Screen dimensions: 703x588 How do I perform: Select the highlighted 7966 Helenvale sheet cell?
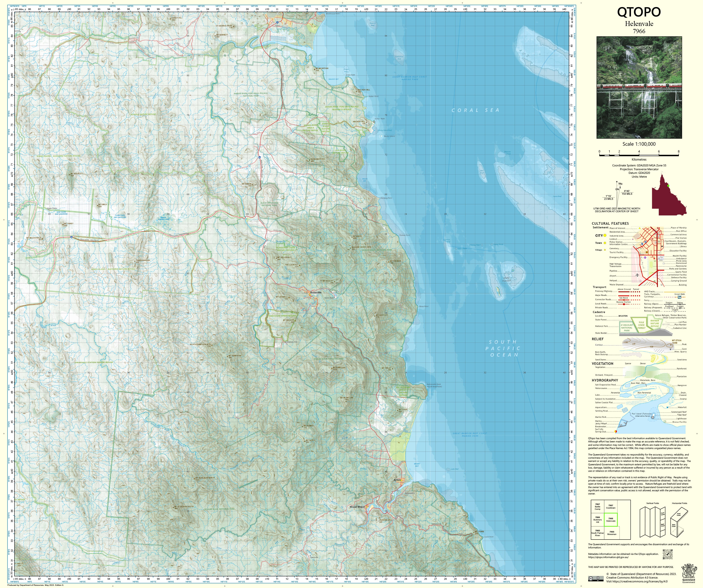(x=611, y=520)
